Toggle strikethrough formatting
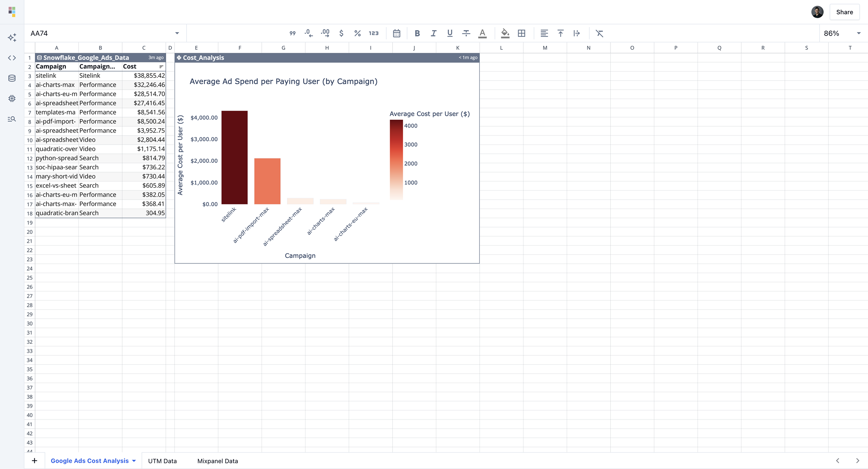This screenshot has height=469, width=868. click(466, 33)
